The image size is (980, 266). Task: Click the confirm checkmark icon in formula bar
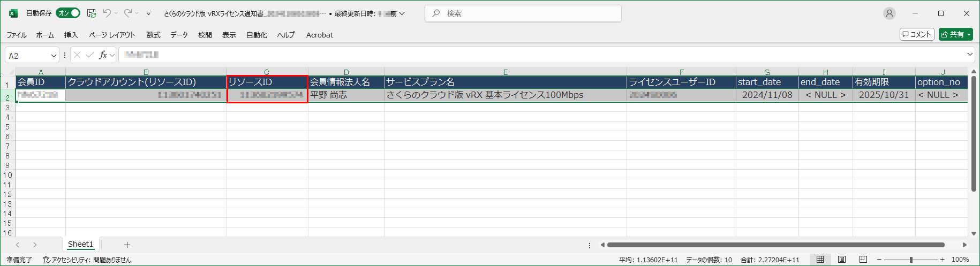[x=89, y=55]
